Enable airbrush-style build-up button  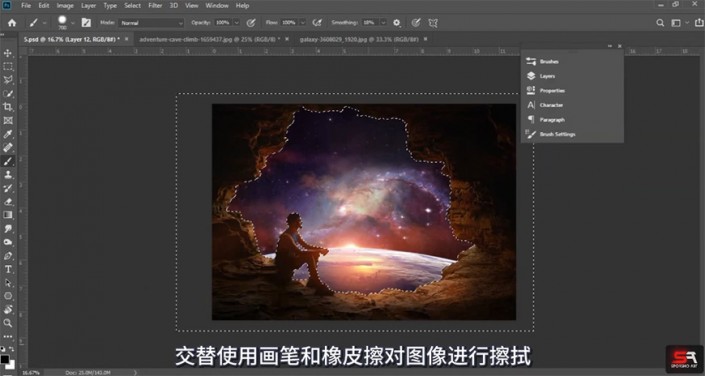pos(317,22)
